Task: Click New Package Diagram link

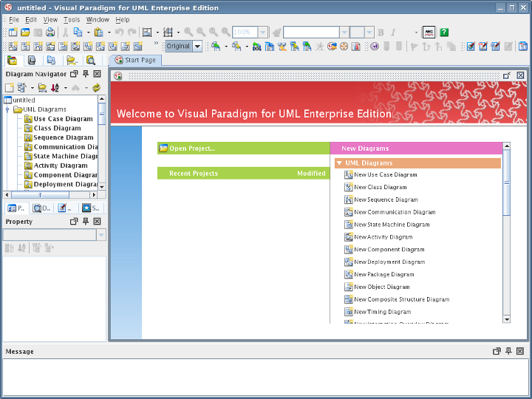Action: click(x=384, y=274)
